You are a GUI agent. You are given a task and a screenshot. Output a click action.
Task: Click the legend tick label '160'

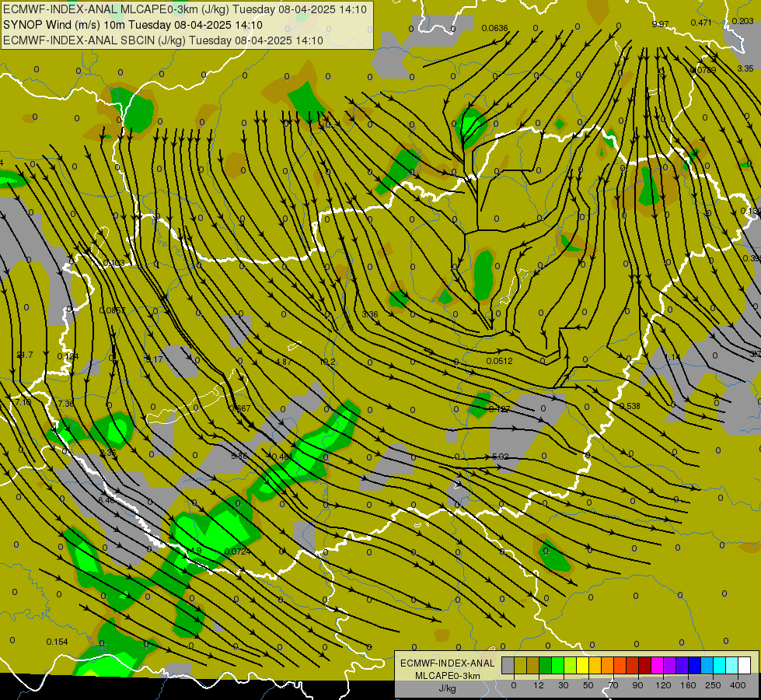(688, 685)
